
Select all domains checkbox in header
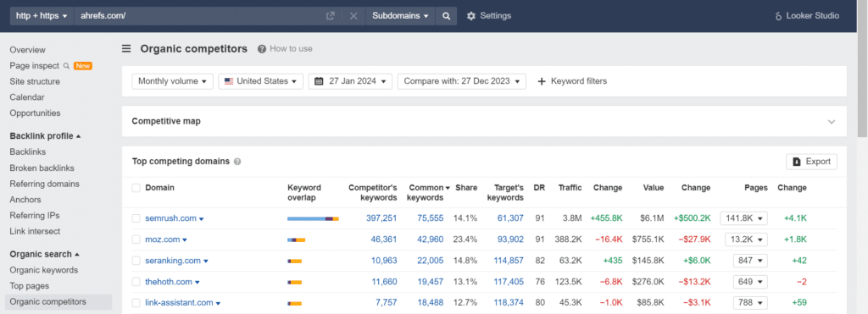[136, 188]
